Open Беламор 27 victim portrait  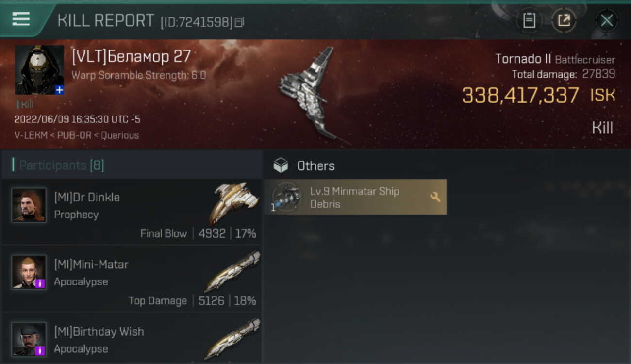[39, 70]
